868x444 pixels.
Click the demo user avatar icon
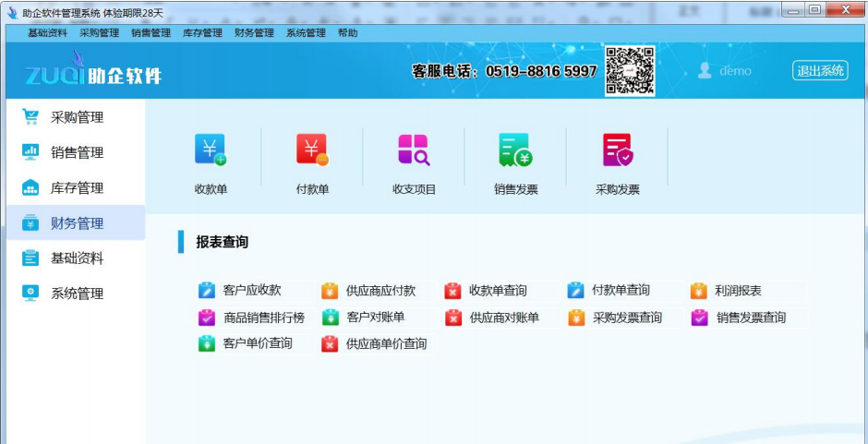click(705, 70)
